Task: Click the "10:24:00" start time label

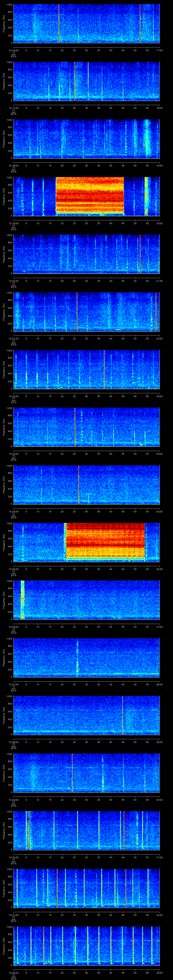Action: pyautogui.click(x=13, y=511)
